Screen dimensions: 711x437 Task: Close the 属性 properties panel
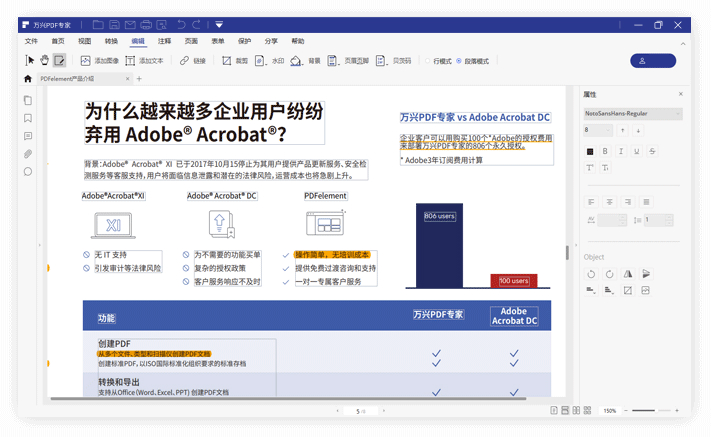[681, 94]
